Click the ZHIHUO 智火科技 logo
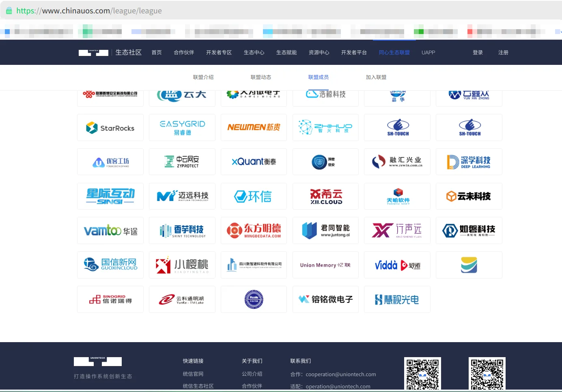Image resolution: width=562 pixels, height=392 pixels. click(325, 128)
